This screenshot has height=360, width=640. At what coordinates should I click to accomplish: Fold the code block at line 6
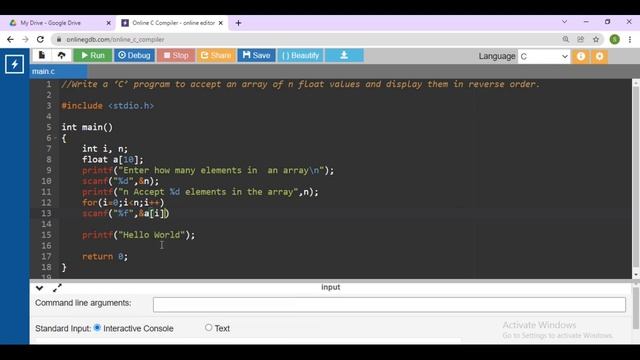point(56,138)
